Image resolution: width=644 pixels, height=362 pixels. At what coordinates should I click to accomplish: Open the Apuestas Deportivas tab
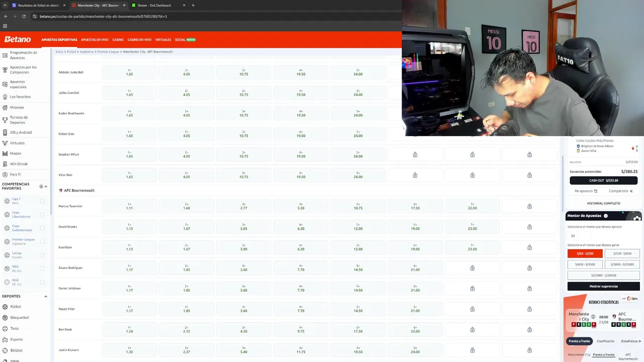point(59,40)
